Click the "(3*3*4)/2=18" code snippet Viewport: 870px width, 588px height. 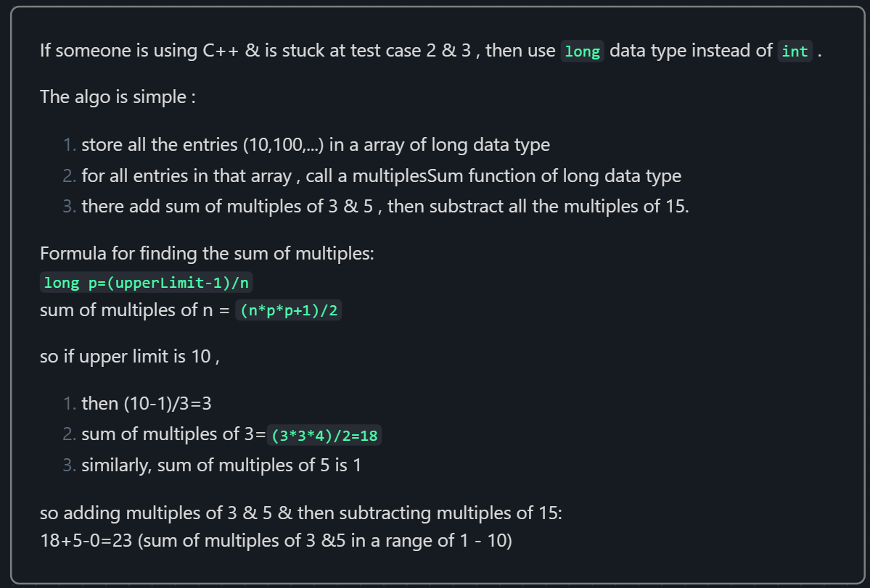(x=324, y=436)
